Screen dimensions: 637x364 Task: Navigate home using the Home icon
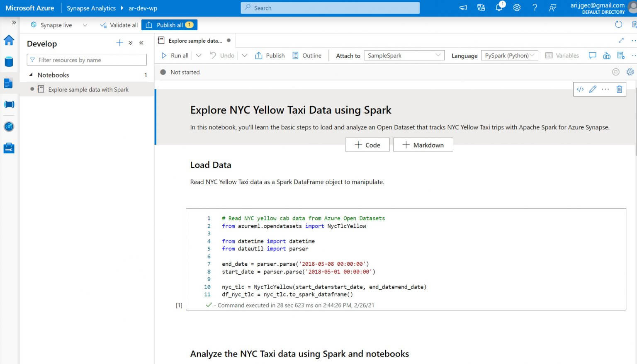9,40
